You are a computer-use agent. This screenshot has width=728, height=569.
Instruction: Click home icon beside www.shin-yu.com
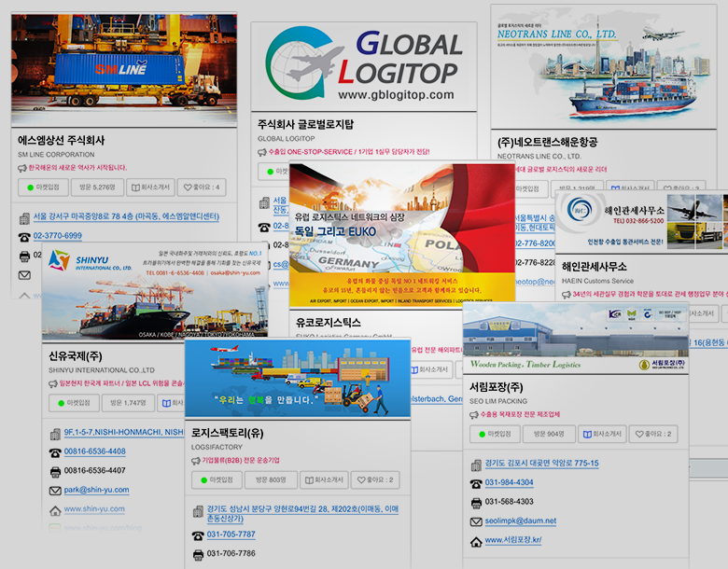point(55,510)
